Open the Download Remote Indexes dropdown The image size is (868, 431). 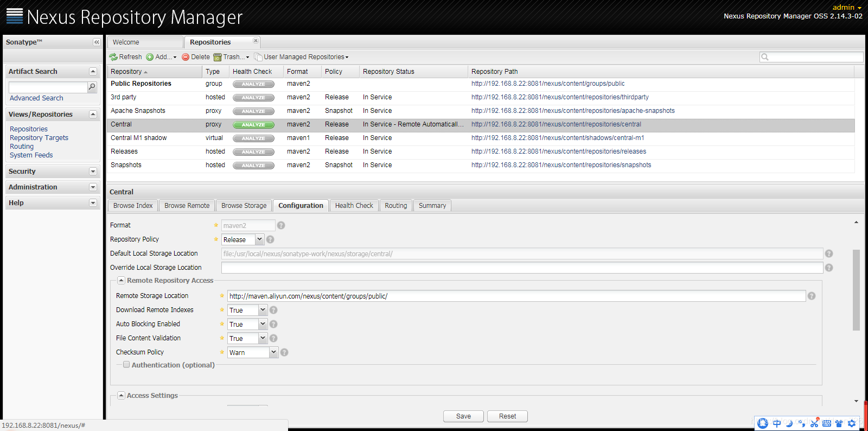(x=263, y=310)
